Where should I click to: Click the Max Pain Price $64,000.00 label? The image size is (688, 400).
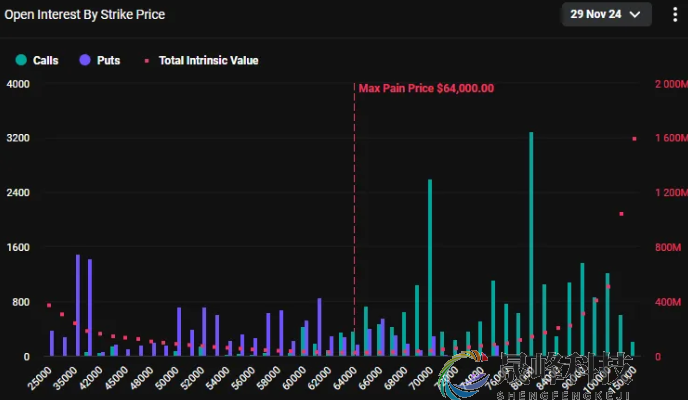(x=426, y=88)
